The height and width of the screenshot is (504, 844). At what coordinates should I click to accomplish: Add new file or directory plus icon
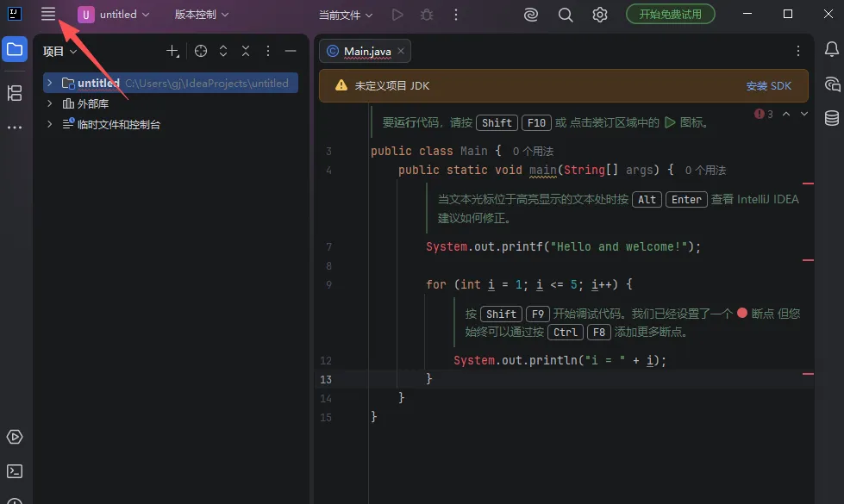tap(172, 51)
